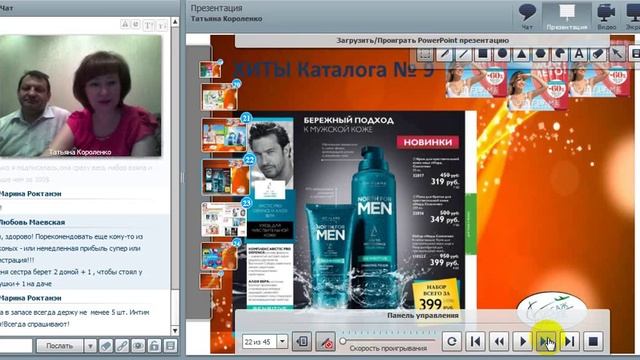Click the webcam video of Татьяна Короленко
This screenshot has height=360, width=640.
[x=80, y=96]
